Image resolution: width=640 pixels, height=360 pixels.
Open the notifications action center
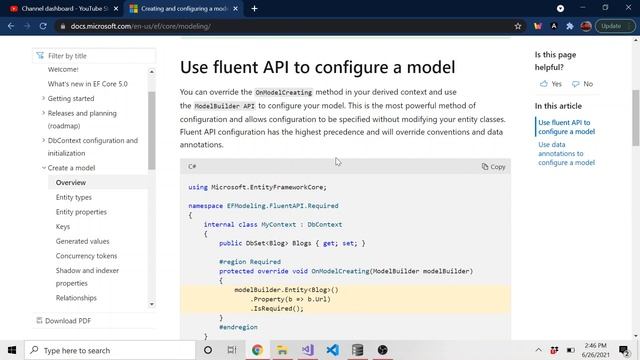(624, 350)
